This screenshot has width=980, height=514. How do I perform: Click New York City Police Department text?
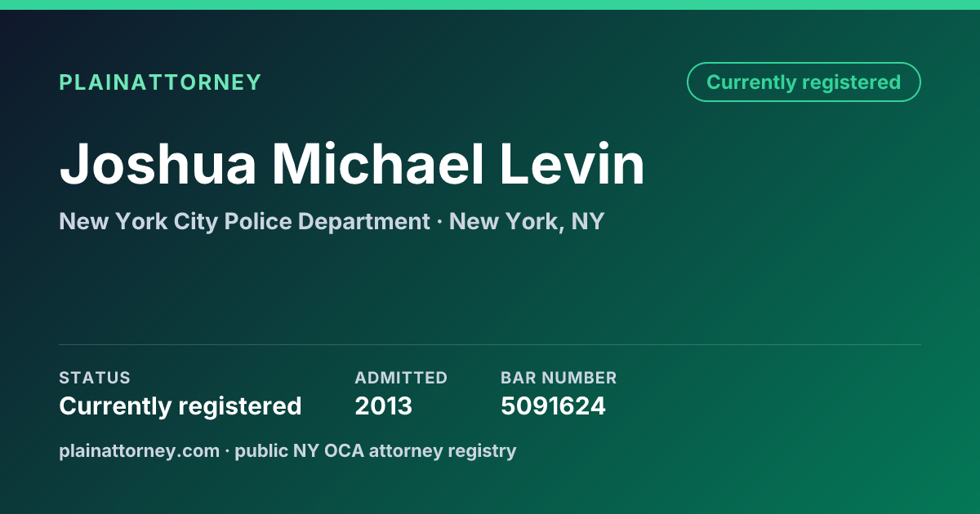244,221
